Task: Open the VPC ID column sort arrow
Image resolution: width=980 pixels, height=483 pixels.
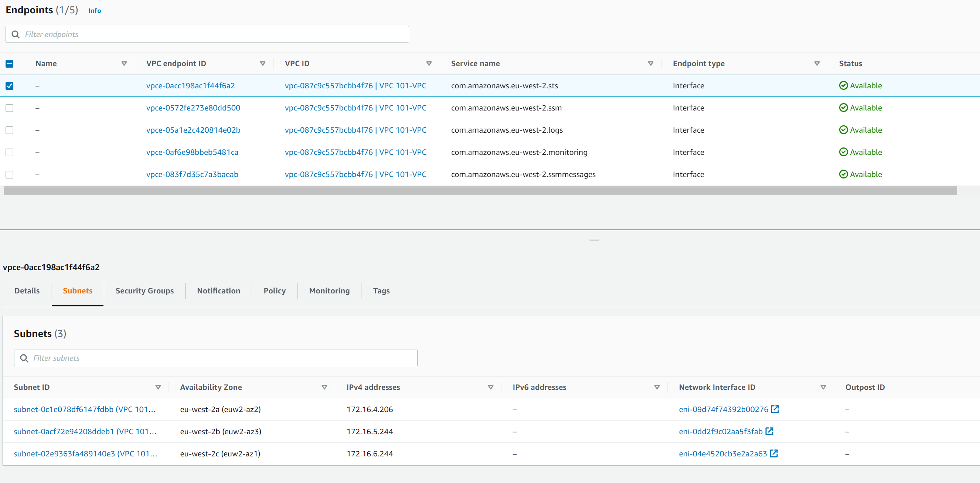Action: click(x=429, y=64)
